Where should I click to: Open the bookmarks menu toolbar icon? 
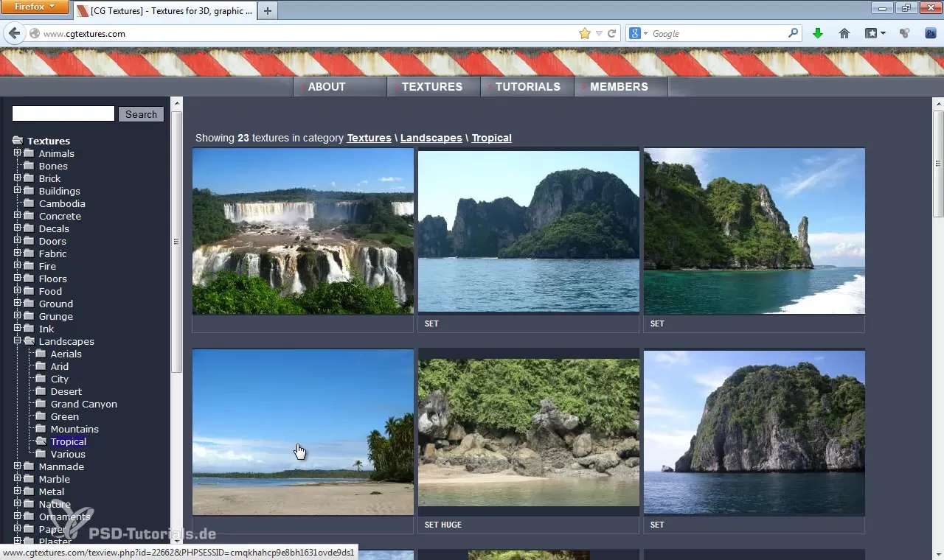point(875,33)
